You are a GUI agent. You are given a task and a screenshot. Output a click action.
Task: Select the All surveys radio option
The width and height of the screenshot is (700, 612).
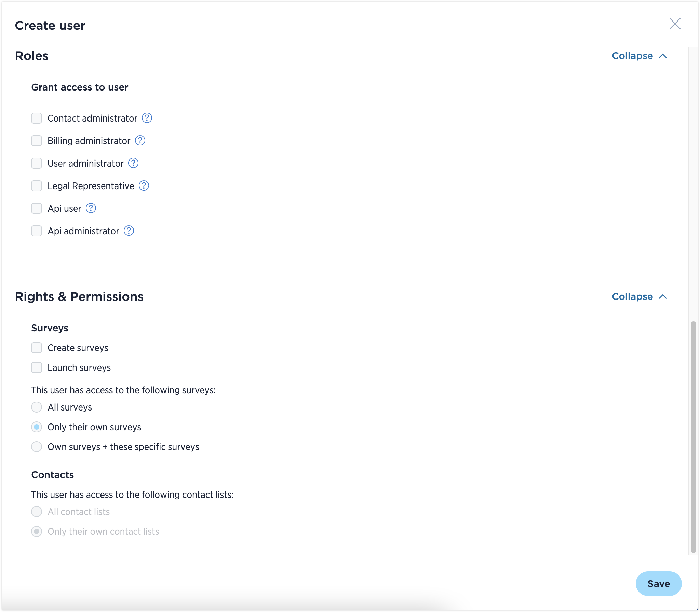[x=37, y=407]
